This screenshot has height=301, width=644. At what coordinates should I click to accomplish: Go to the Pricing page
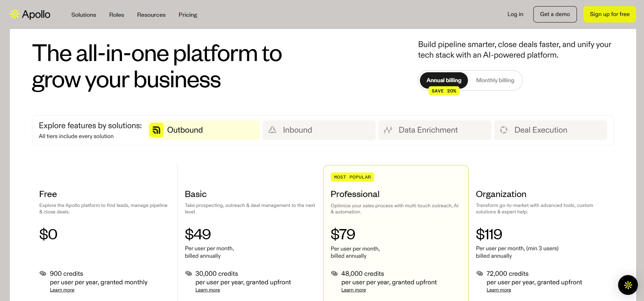[x=188, y=15]
